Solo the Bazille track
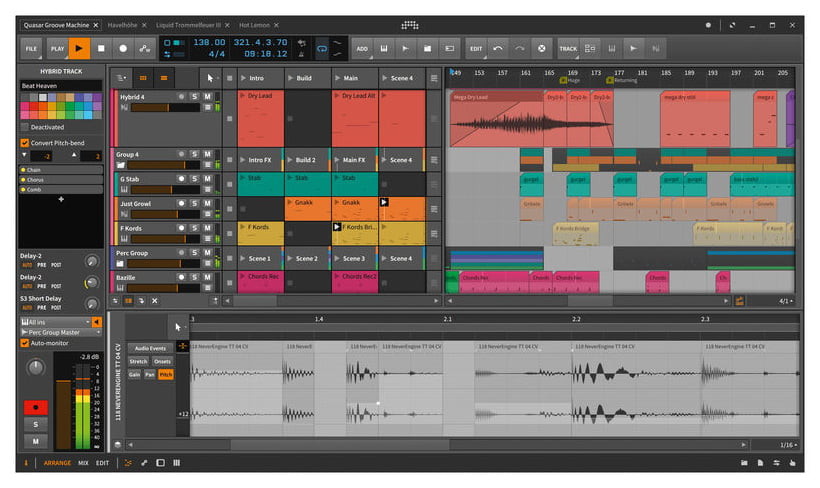Image resolution: width=820 pixels, height=488 pixels. (x=194, y=277)
